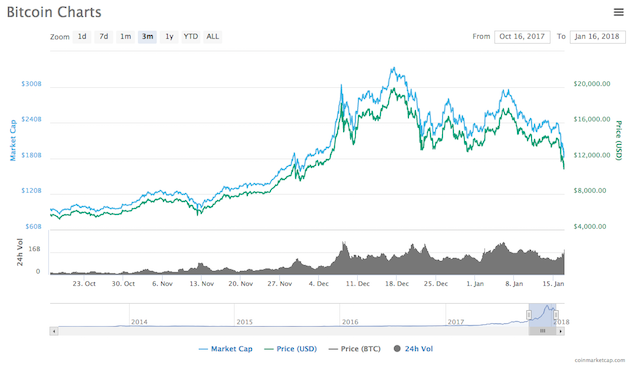Open the coinmarketcap.com credits link
This screenshot has height=365, width=630.
(x=599, y=360)
